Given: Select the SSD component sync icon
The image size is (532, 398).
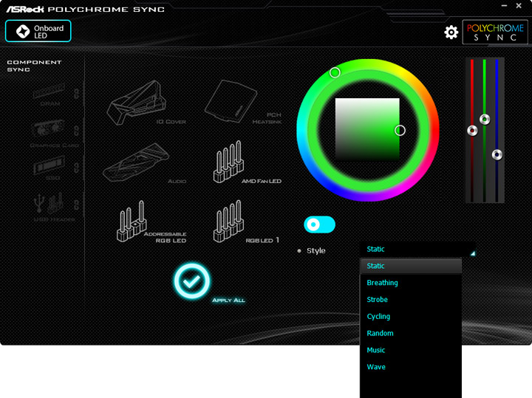Looking at the screenshot, I should [50, 165].
